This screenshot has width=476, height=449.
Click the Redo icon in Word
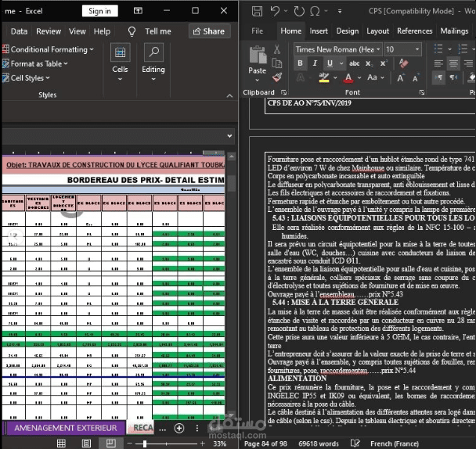tap(299, 12)
